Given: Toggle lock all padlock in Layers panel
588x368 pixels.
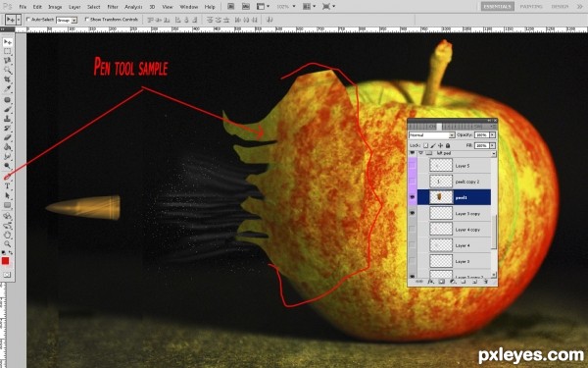Looking at the screenshot, I should click(448, 145).
